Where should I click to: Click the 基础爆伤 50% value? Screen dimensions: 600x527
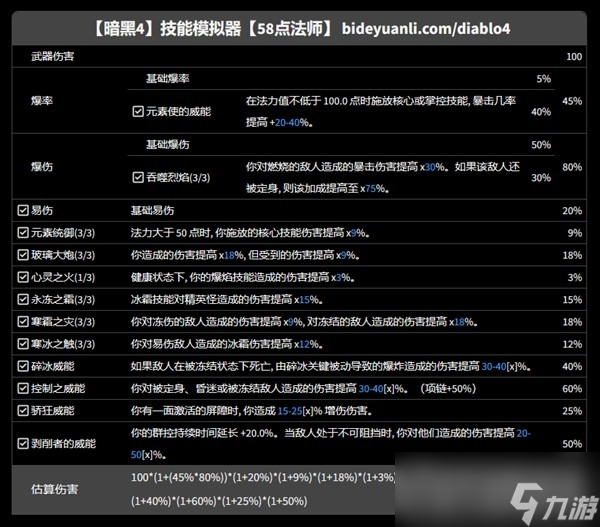click(x=541, y=144)
